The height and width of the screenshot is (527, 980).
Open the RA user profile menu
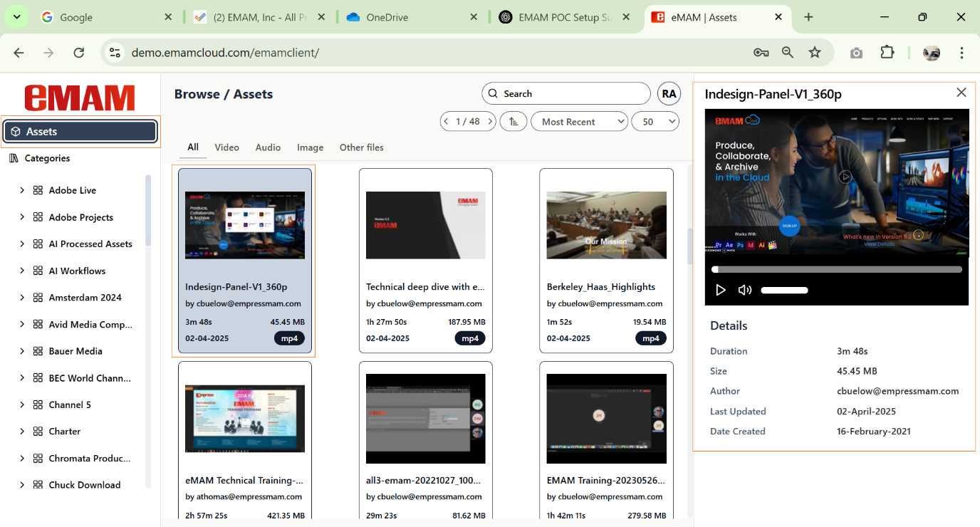click(x=669, y=93)
